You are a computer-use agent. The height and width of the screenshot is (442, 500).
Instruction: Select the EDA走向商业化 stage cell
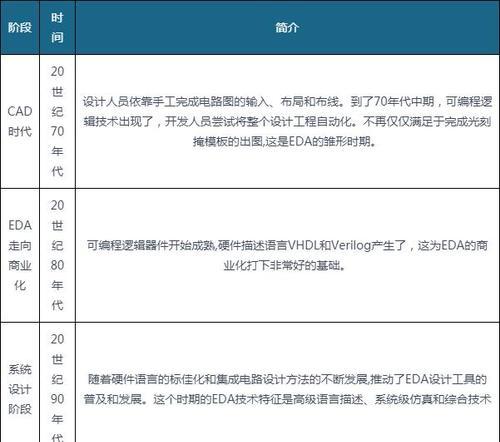(20, 255)
